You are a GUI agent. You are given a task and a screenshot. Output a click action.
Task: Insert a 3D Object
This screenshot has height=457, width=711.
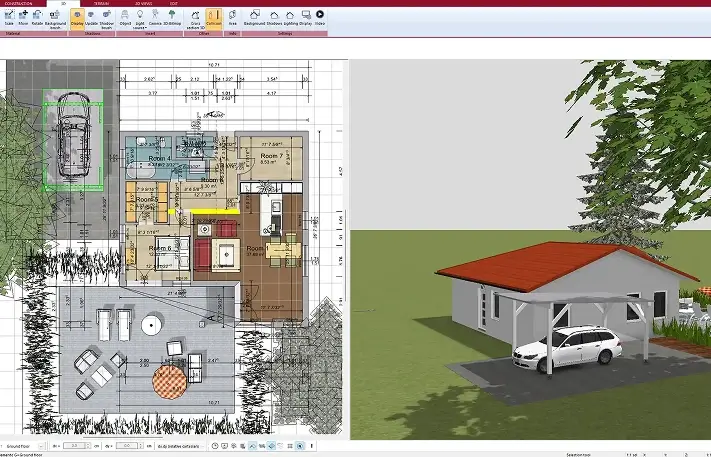[125, 18]
